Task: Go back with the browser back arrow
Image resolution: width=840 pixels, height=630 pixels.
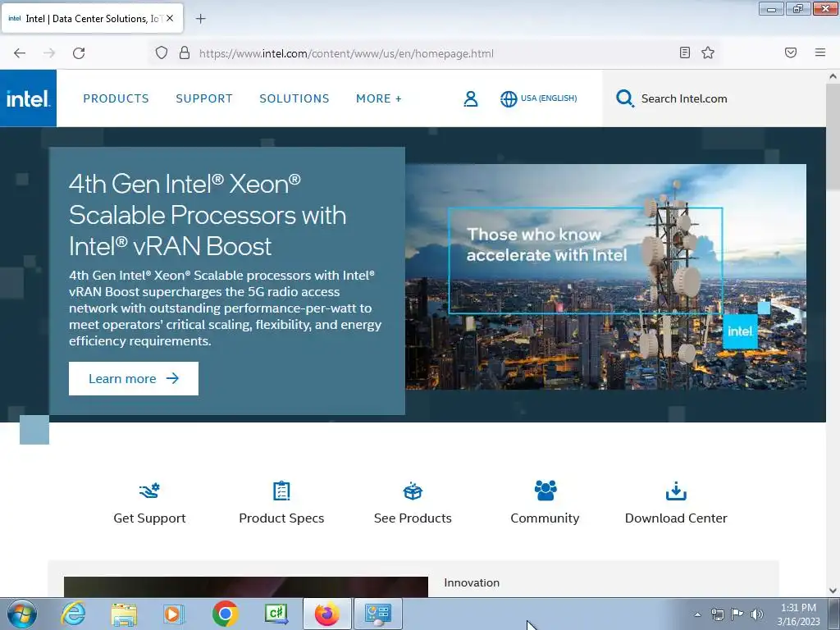Action: [20, 53]
